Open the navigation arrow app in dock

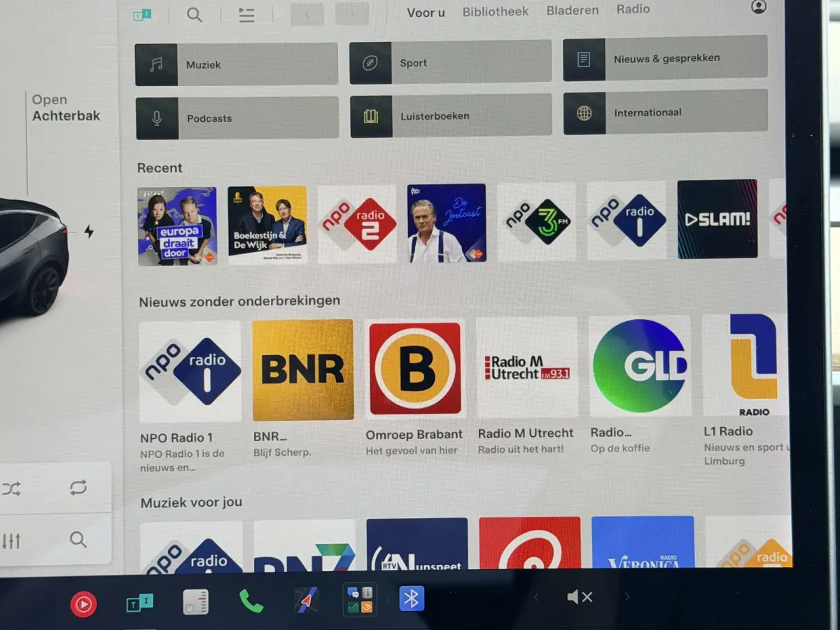click(x=307, y=600)
